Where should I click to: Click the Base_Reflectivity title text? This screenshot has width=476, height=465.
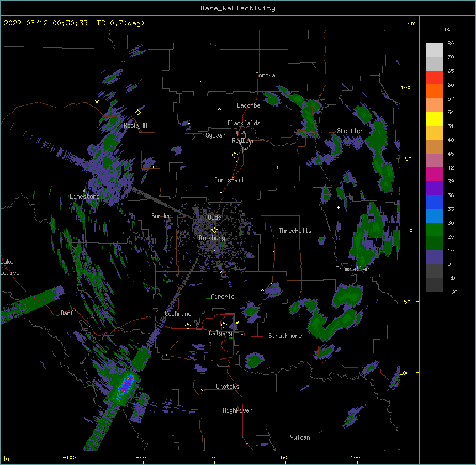point(238,8)
